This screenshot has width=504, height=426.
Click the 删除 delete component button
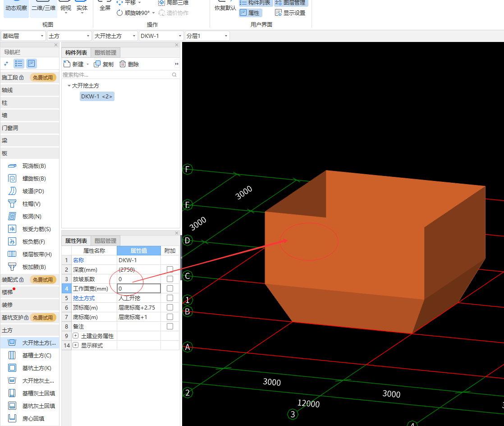click(129, 64)
